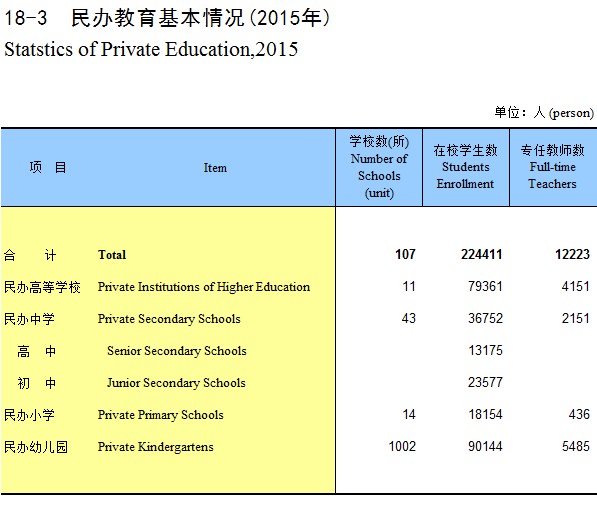Screen dimensions: 597x527
Task: Select the 'Students Enrollment' column header
Action: pyautogui.click(x=466, y=167)
